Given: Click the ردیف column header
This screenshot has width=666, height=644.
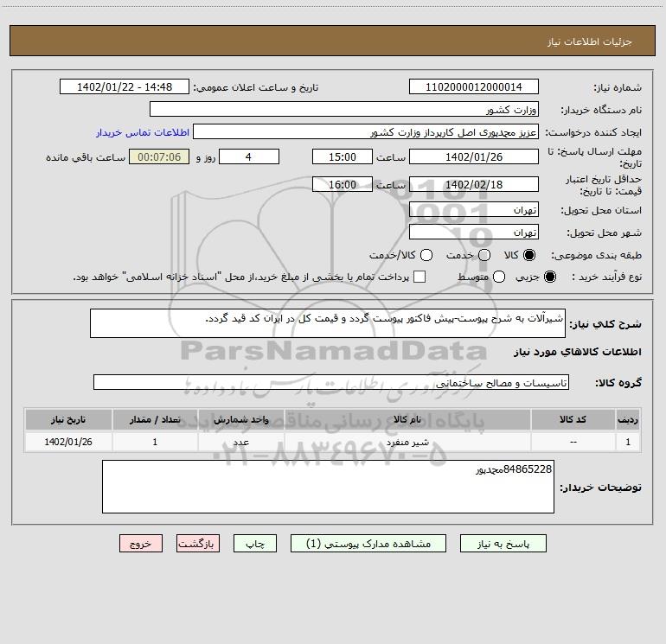Looking at the screenshot, I should click(x=628, y=419).
